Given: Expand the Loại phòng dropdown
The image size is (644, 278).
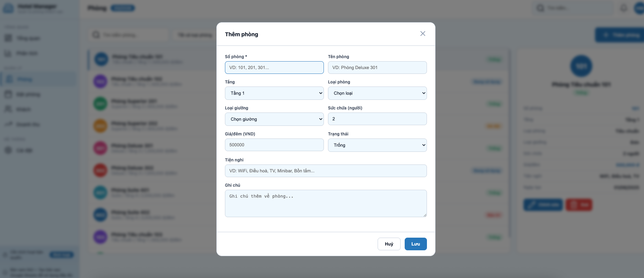Looking at the screenshot, I should coord(377,93).
